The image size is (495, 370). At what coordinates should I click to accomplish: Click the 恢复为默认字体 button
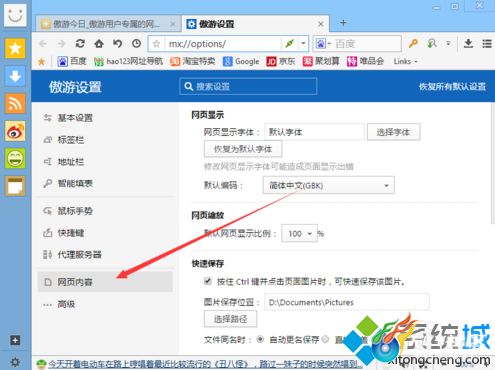243,149
